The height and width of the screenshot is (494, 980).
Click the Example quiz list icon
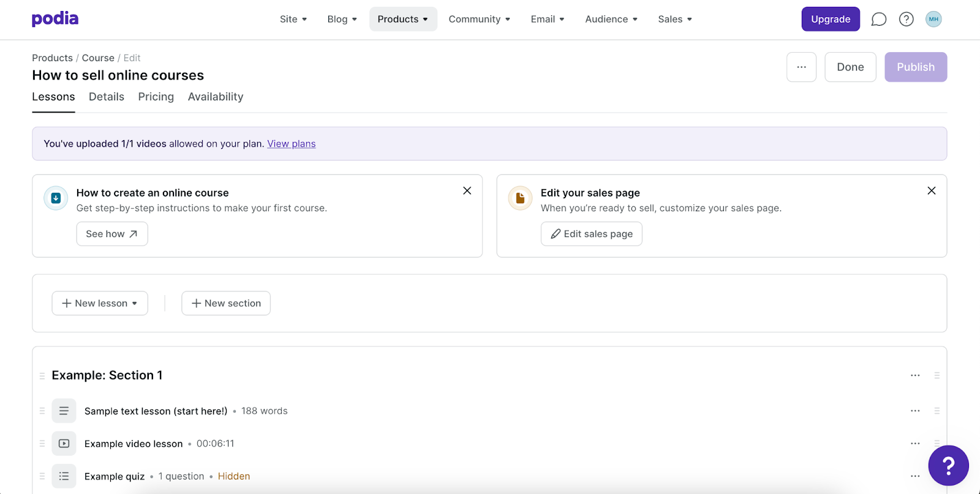point(64,476)
